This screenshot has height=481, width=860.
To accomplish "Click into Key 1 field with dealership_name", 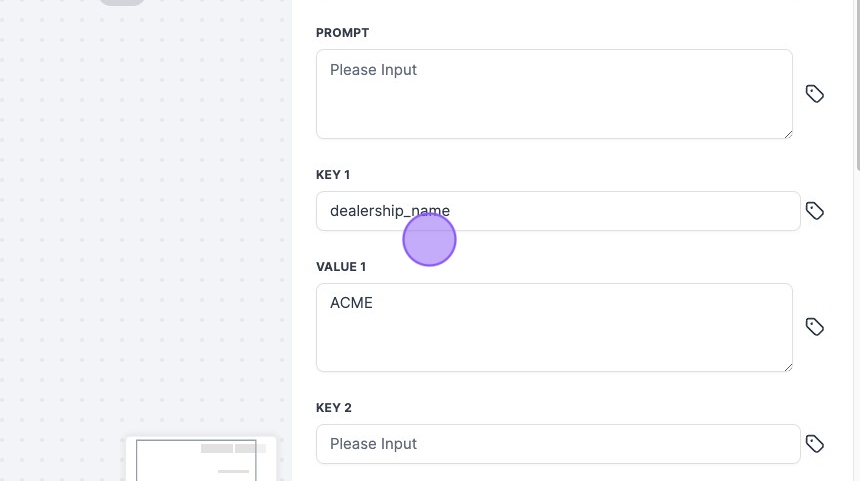I will point(600,211).
